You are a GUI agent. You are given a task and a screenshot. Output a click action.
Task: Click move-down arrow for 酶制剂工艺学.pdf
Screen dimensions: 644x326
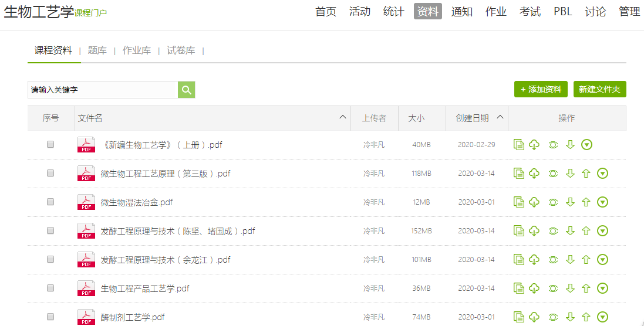point(569,317)
